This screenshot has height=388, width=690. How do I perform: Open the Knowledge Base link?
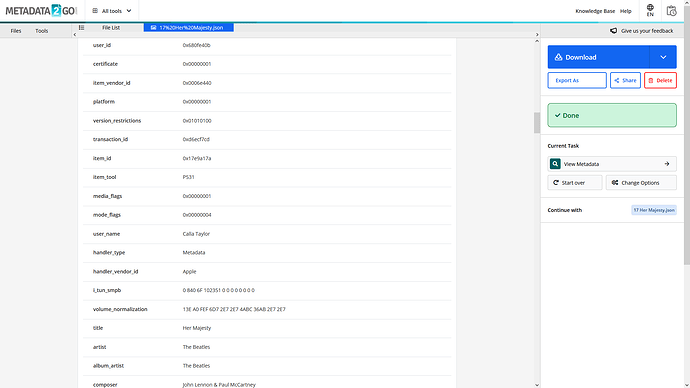click(x=595, y=11)
